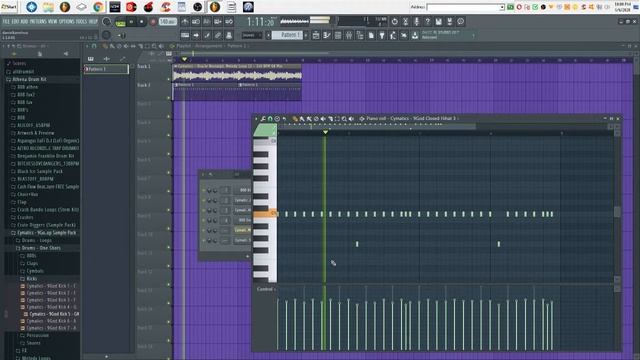Click the record button
This screenshot has width=640, height=360.
153,22
